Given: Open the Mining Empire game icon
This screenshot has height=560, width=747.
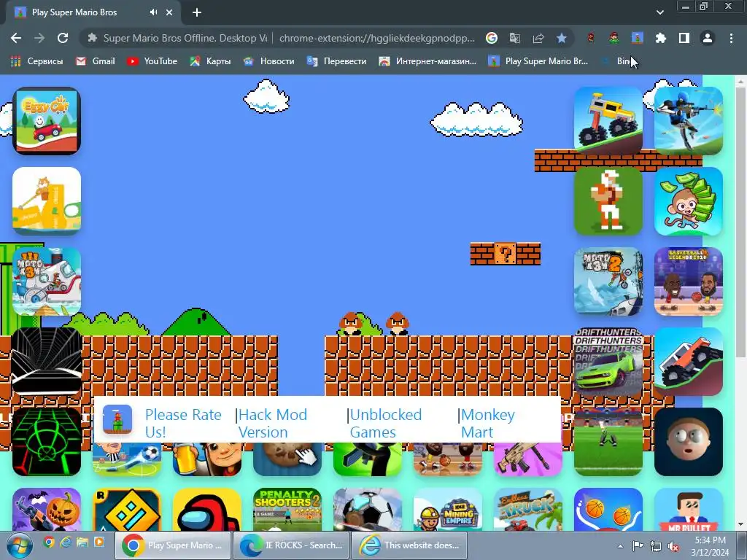Looking at the screenshot, I should [x=448, y=510].
